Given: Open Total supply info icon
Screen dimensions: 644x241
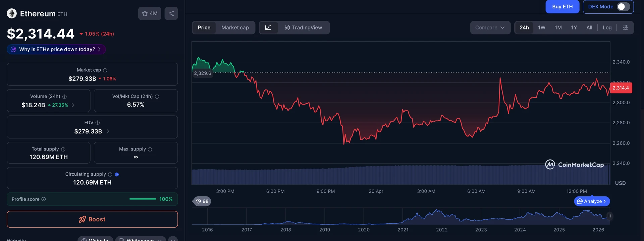Looking at the screenshot, I should 63,149.
